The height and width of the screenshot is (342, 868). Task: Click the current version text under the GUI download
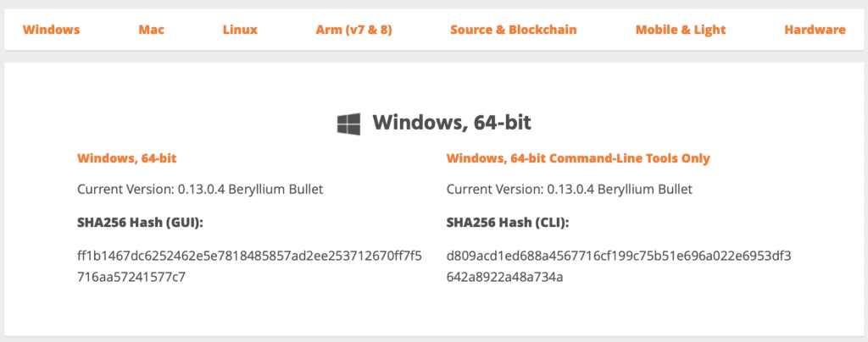click(x=200, y=190)
